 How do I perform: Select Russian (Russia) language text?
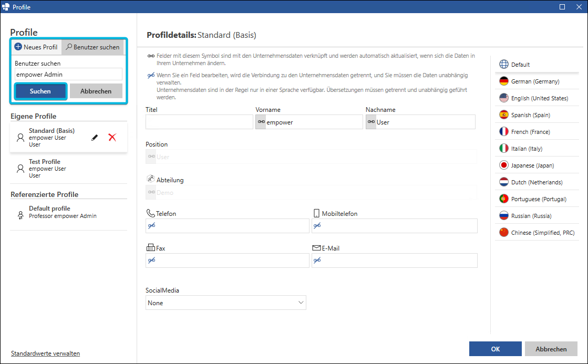531,215
